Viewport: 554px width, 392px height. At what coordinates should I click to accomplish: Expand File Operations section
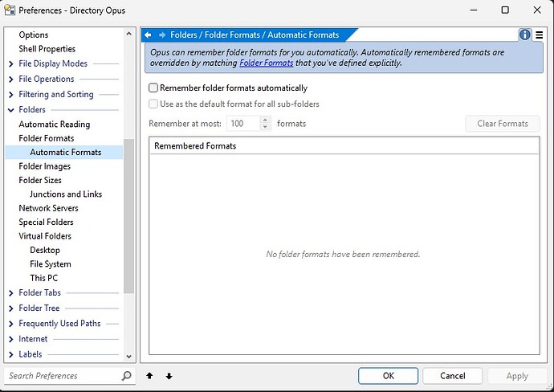(10, 80)
